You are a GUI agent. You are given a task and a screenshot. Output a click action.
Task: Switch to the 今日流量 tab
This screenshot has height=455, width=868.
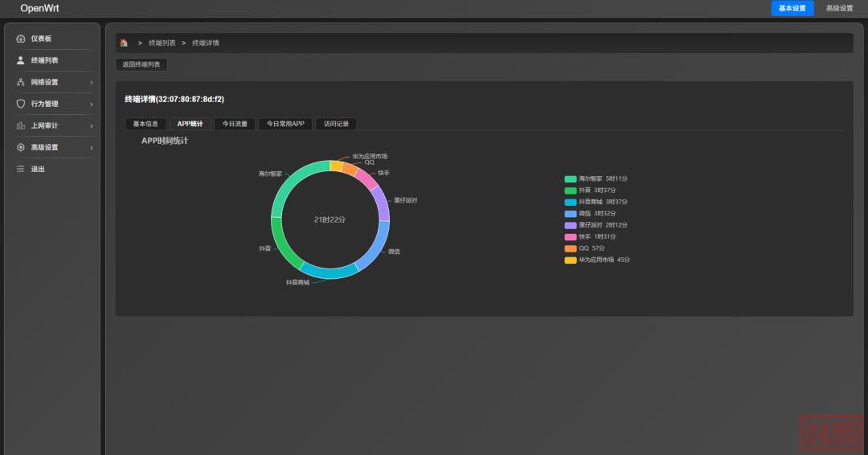pyautogui.click(x=235, y=124)
